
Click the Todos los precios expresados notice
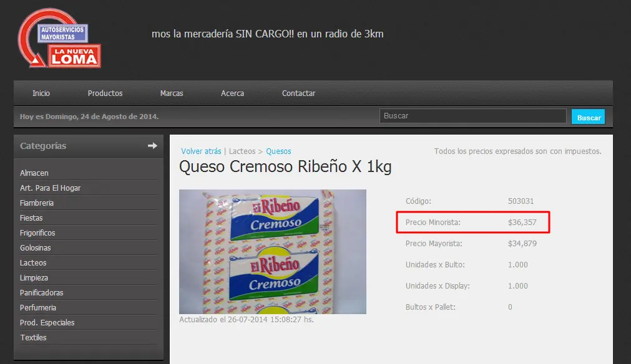point(517,151)
